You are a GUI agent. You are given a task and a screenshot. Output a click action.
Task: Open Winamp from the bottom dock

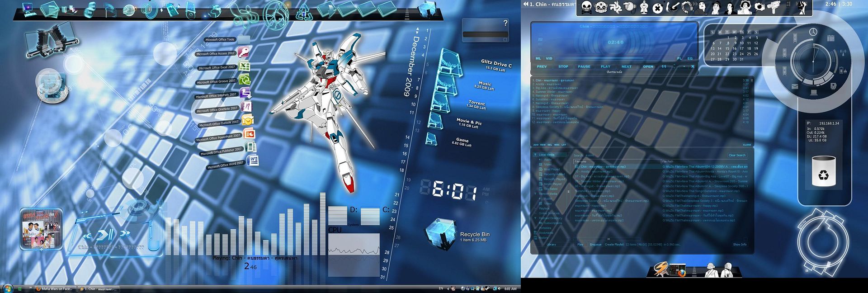[661, 270]
